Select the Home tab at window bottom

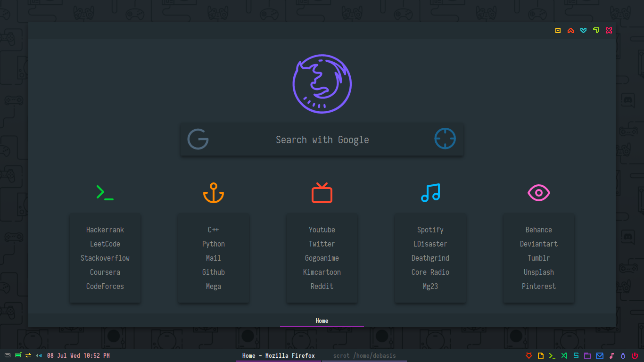point(322,321)
